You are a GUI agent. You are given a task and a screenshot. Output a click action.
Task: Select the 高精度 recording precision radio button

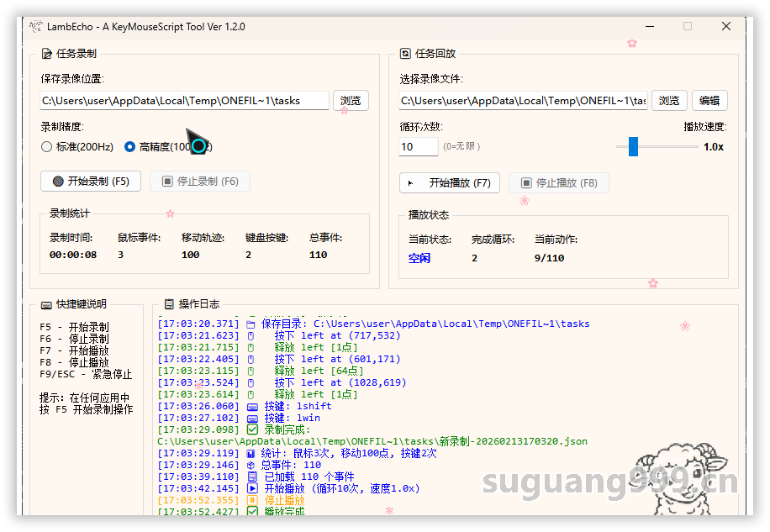(x=129, y=147)
